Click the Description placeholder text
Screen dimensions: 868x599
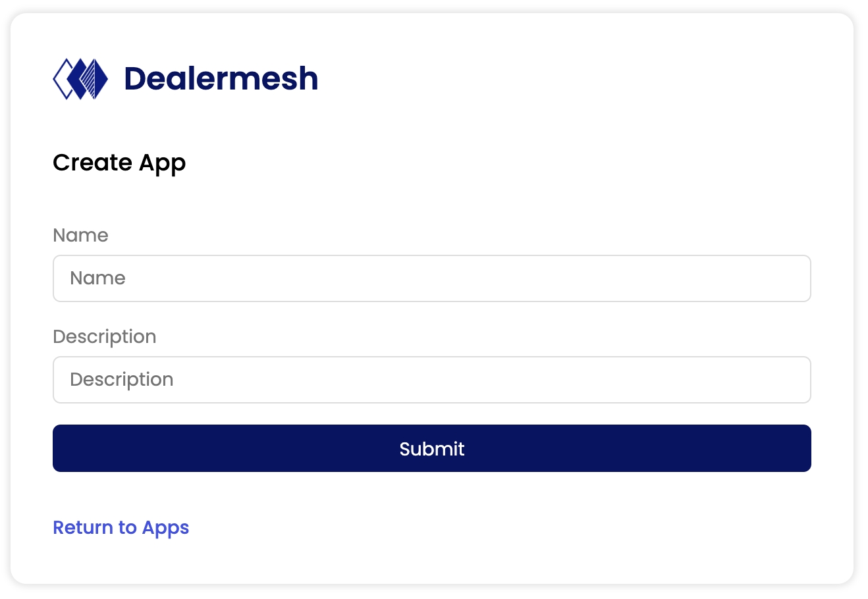[x=122, y=380]
